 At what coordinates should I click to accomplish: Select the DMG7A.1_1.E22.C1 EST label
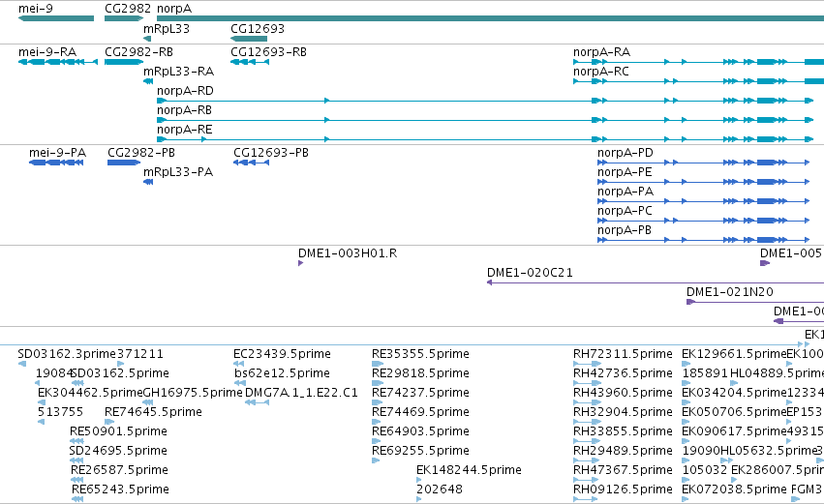click(x=302, y=393)
